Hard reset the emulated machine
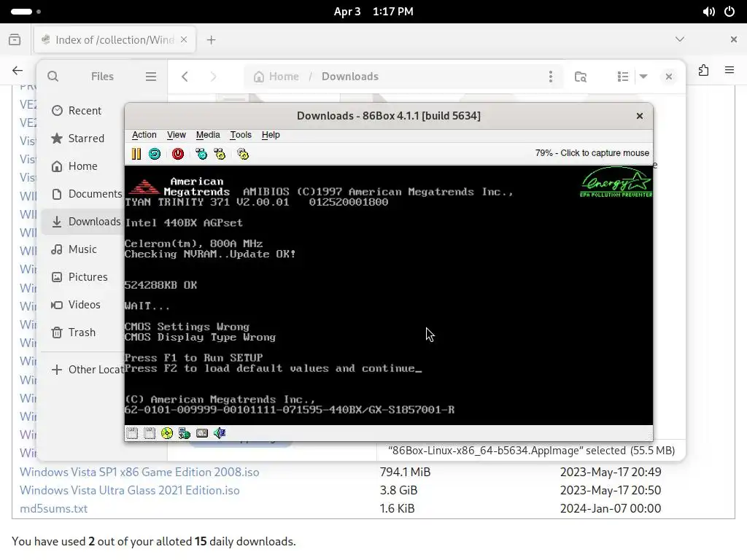 point(155,154)
